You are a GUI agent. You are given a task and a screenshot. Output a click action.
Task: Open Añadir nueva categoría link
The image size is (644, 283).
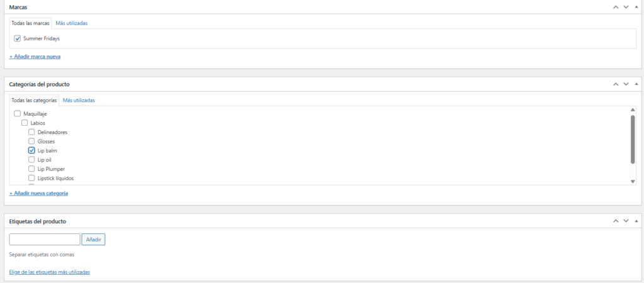tap(39, 193)
